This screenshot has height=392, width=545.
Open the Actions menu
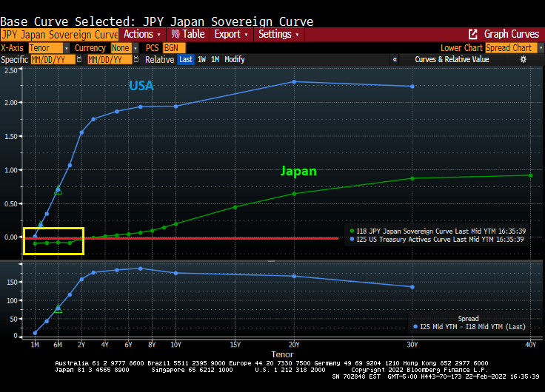pyautogui.click(x=141, y=35)
